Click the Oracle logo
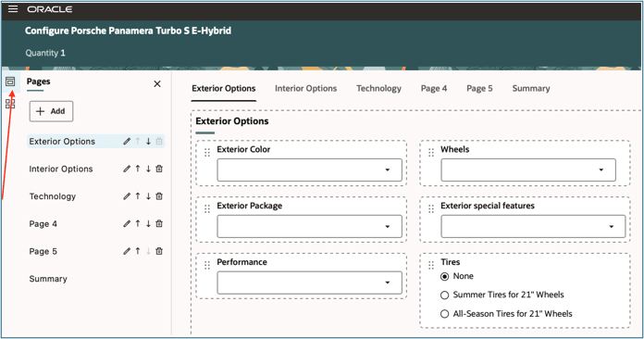Image resolution: width=644 pixels, height=339 pixels. [50, 9]
